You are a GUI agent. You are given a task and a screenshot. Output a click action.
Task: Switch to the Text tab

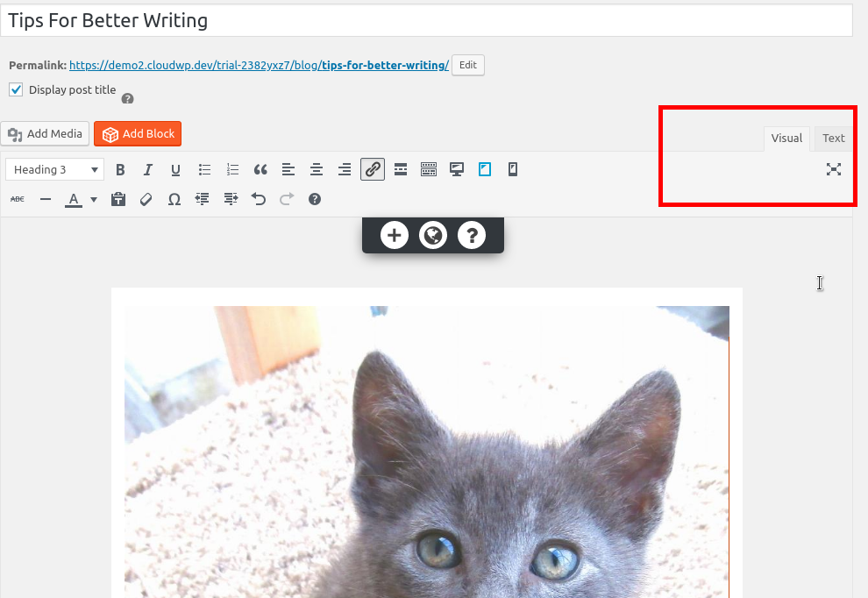(832, 138)
